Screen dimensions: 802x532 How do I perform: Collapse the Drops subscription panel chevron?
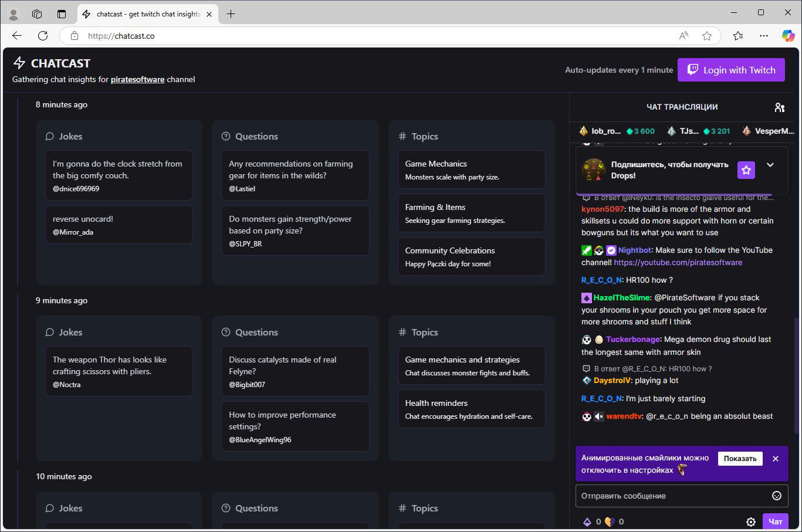pyautogui.click(x=770, y=165)
